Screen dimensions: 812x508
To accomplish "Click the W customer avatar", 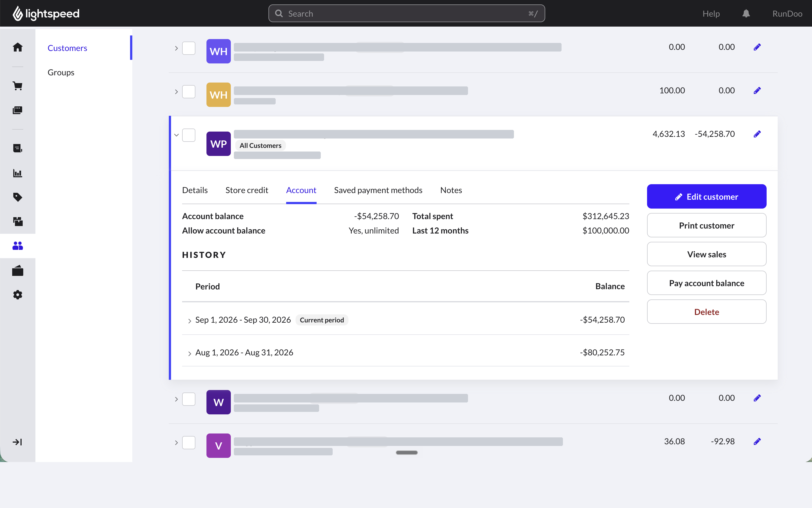I will click(x=219, y=402).
